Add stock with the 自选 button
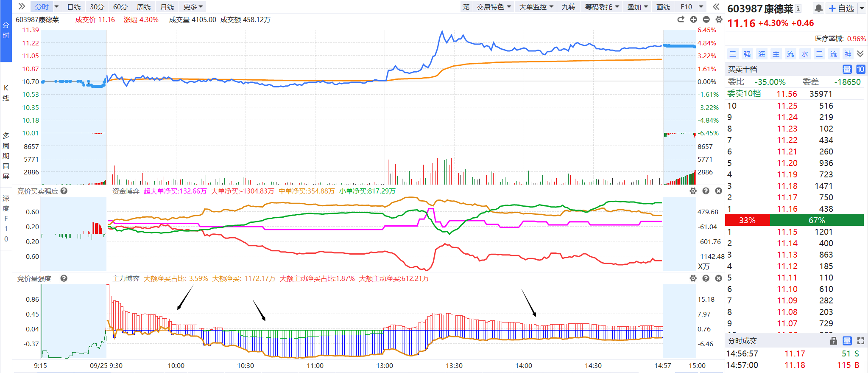The height and width of the screenshot is (373, 868). tap(841, 8)
